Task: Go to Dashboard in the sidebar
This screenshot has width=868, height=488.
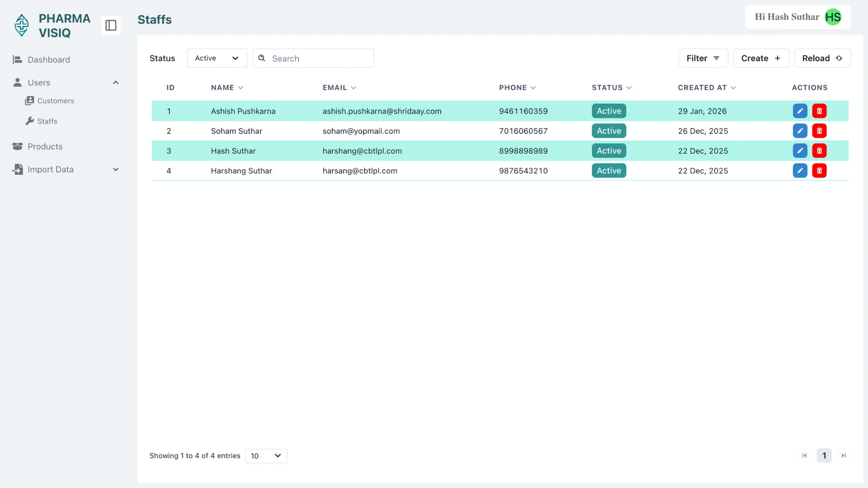Action: click(48, 60)
